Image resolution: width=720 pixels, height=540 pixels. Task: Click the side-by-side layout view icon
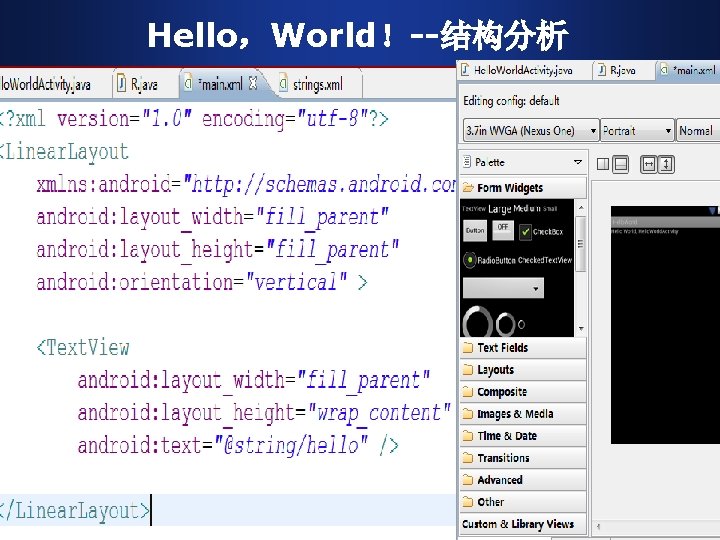pos(603,164)
